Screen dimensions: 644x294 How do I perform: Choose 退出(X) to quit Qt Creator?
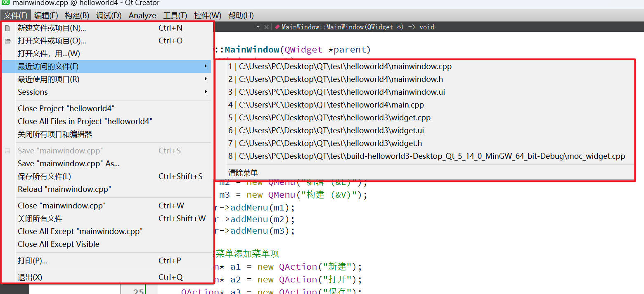tap(107, 277)
